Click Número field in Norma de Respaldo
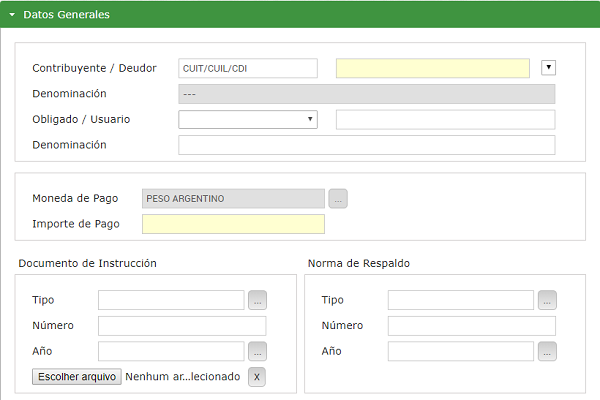Viewport: 600px width, 400px height. point(471,325)
